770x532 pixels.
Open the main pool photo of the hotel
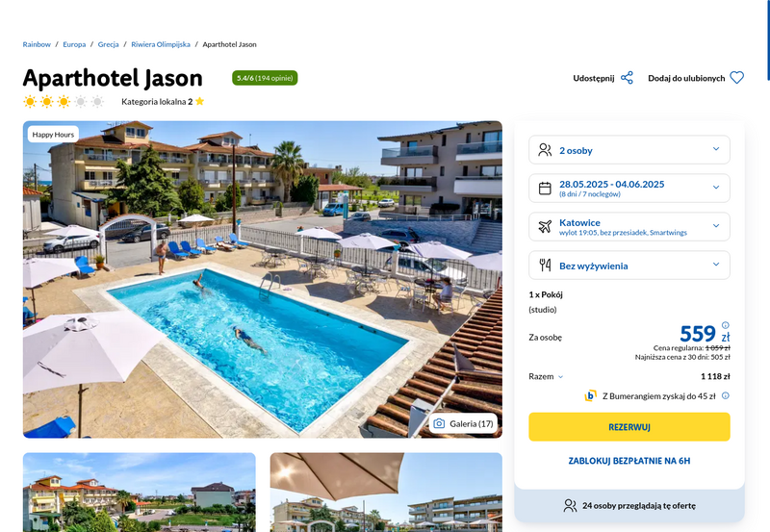pyautogui.click(x=263, y=280)
